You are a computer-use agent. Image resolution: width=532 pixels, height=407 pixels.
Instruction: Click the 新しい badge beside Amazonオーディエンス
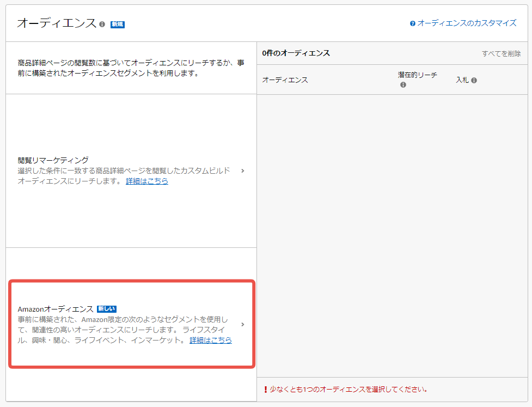click(x=107, y=309)
